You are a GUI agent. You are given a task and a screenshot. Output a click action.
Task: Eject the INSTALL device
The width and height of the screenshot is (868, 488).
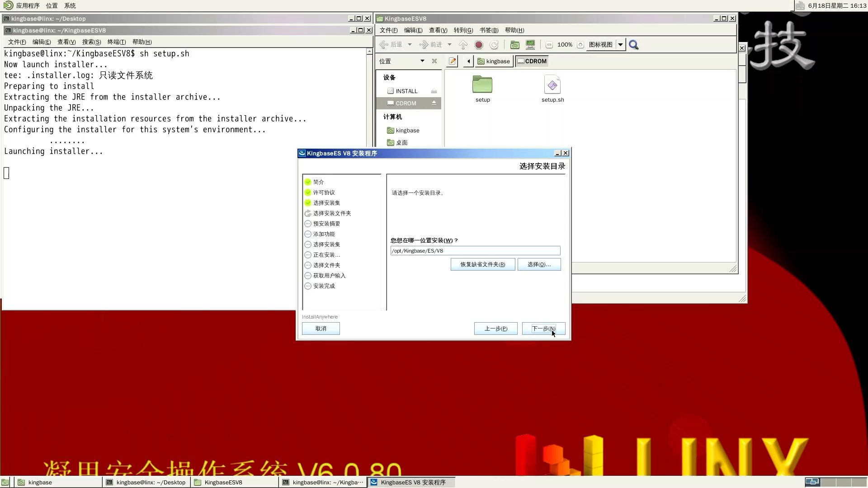434,91
